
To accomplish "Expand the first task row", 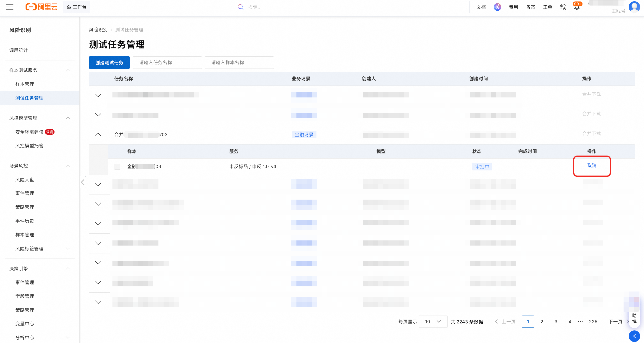I will pyautogui.click(x=98, y=95).
